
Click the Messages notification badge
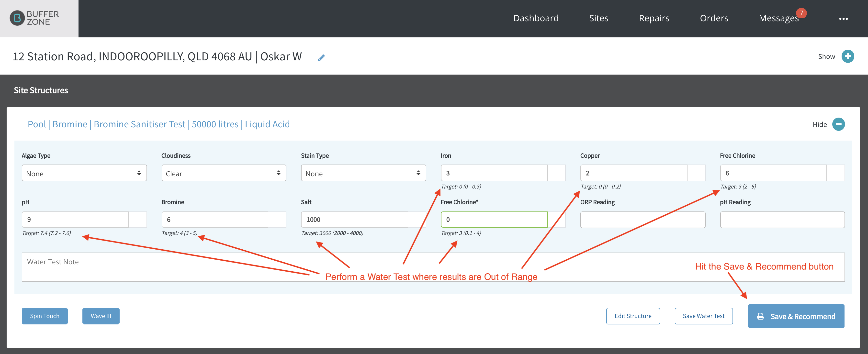point(801,13)
